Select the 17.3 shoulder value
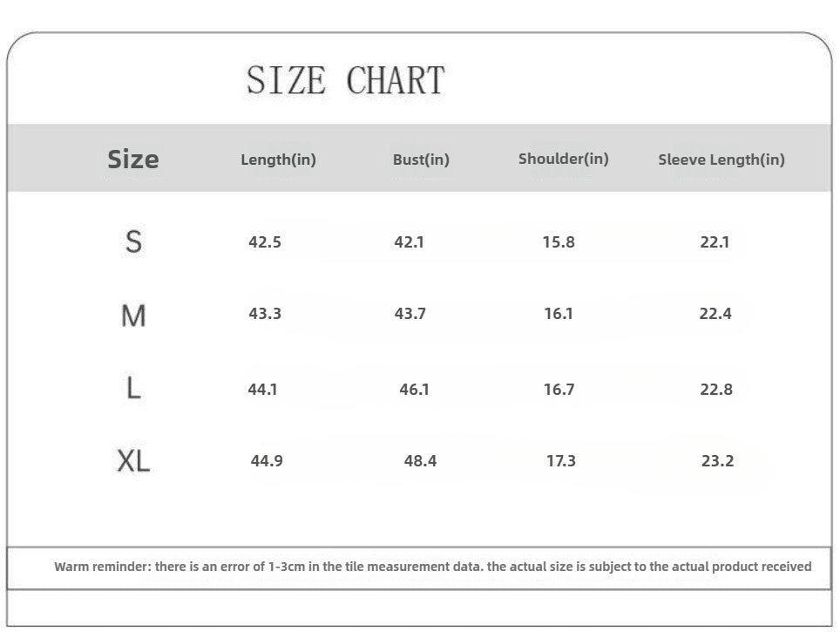Image resolution: width=840 pixels, height=632 pixels. click(561, 460)
